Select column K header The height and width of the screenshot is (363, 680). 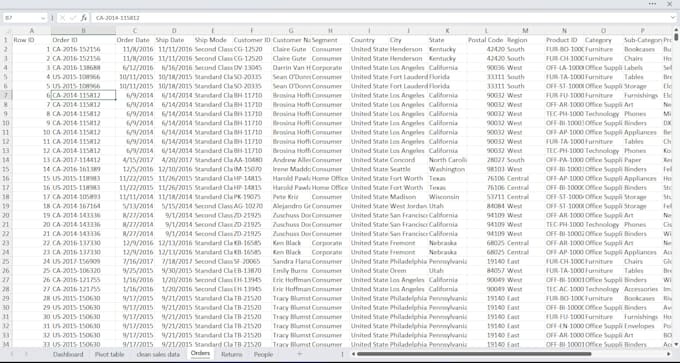pyautogui.click(x=447, y=31)
